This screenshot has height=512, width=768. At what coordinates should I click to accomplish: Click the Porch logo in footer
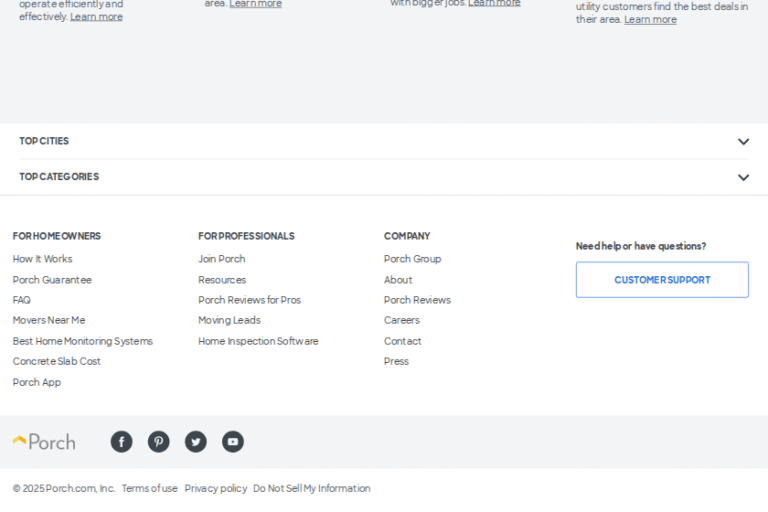point(44,442)
